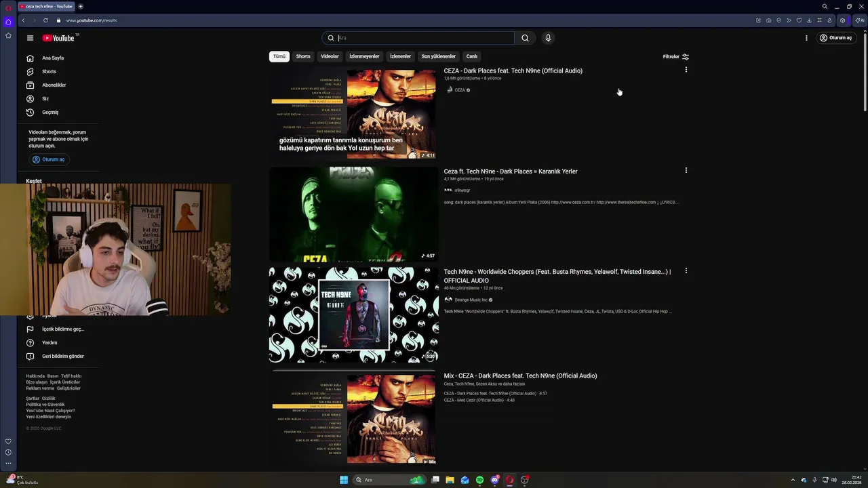Open Opera sidebar heart icon at bottom

point(8,441)
